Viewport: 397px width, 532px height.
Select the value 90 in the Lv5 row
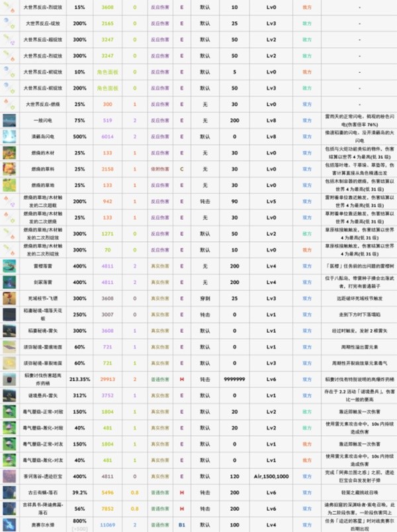(234, 201)
